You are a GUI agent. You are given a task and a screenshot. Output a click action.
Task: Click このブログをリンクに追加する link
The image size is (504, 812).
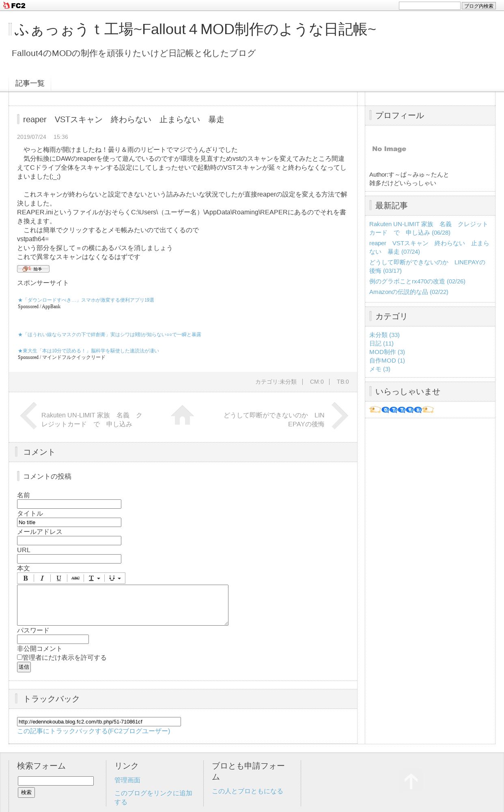(x=153, y=797)
